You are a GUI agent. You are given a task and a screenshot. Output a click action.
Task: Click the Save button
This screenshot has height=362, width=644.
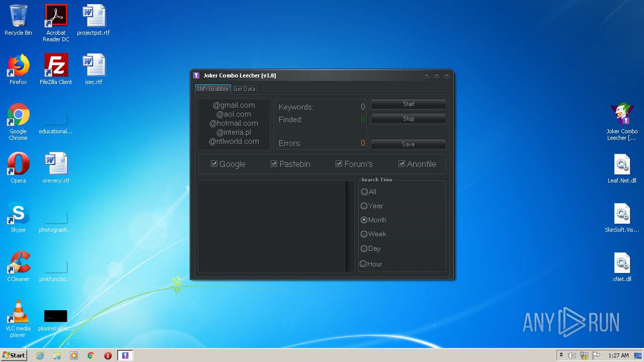point(409,144)
